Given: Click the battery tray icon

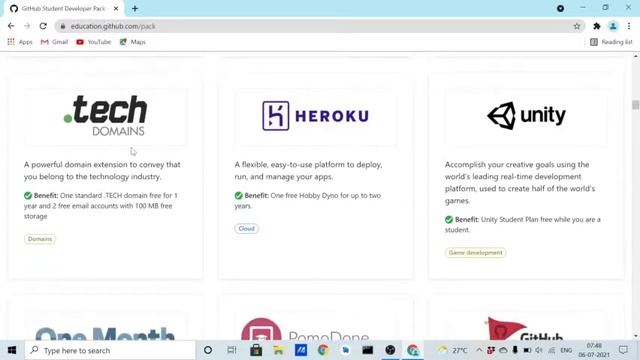Looking at the screenshot, I should (527, 350).
